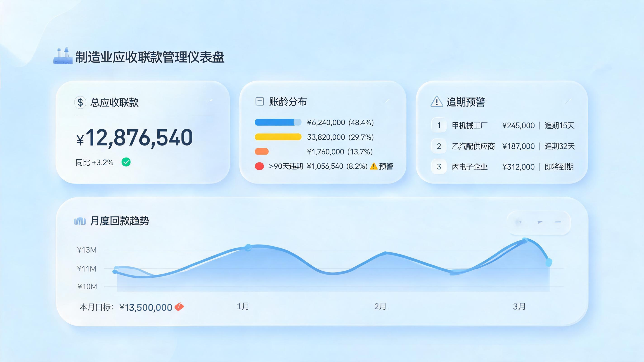Click the 本月目标 label
The height and width of the screenshot is (362, 644).
(97, 307)
